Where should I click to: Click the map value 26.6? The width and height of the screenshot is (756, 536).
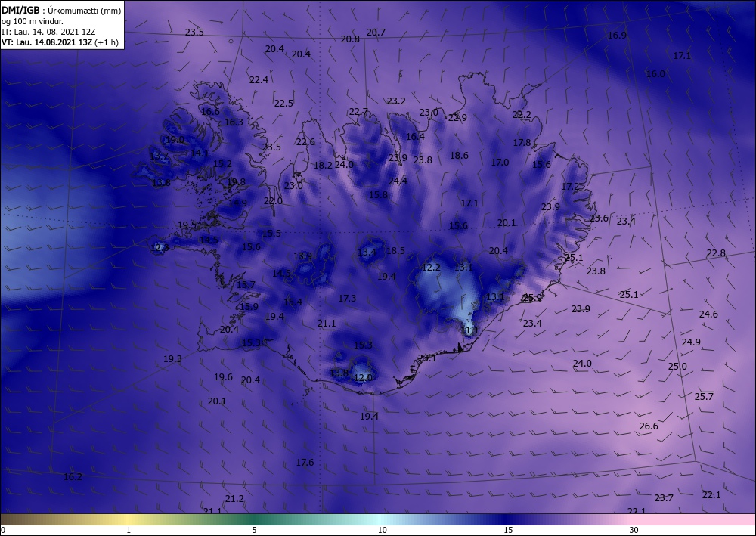[x=649, y=426]
